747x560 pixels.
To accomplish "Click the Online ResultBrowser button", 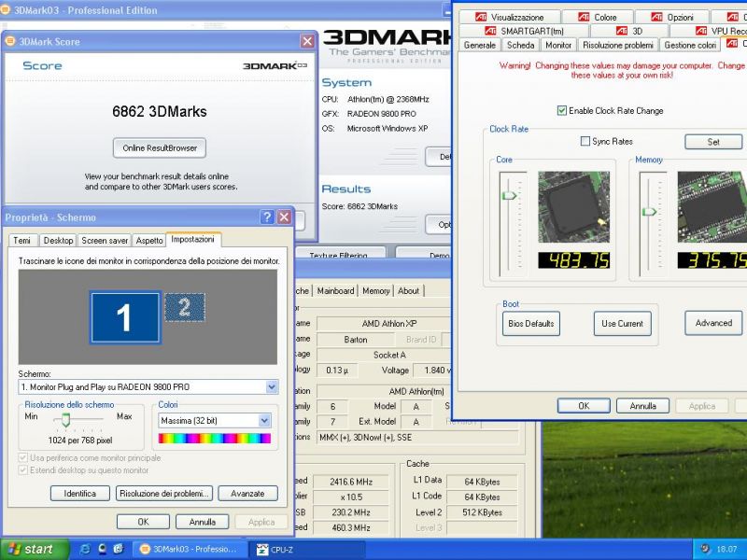I will pos(160,147).
